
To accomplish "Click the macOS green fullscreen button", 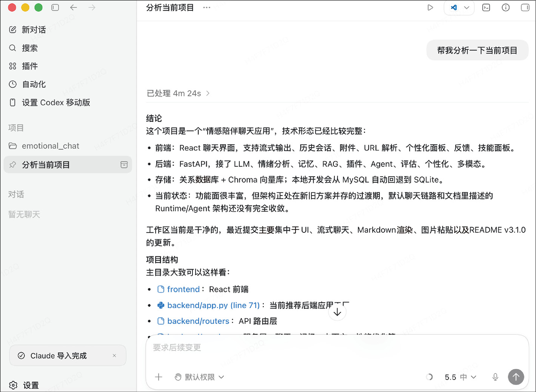I will coord(39,8).
